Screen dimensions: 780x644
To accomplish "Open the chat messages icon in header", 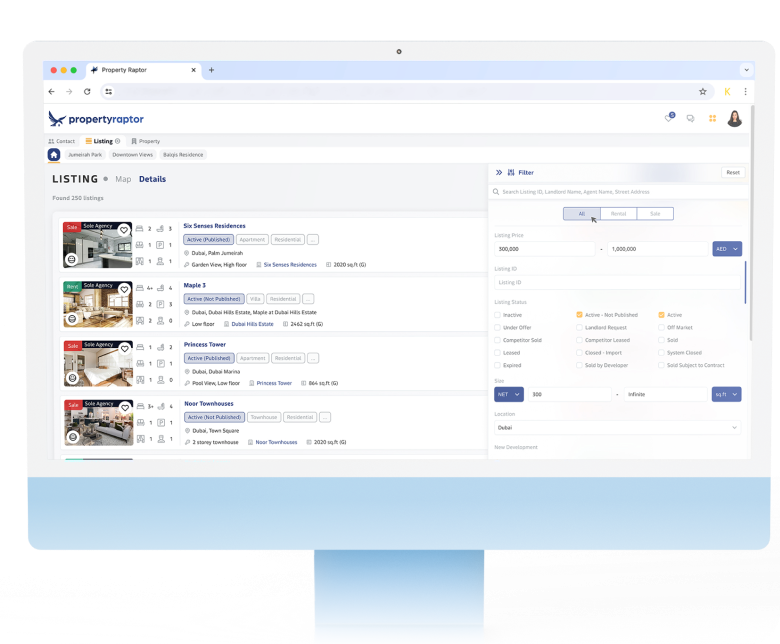I will (690, 119).
